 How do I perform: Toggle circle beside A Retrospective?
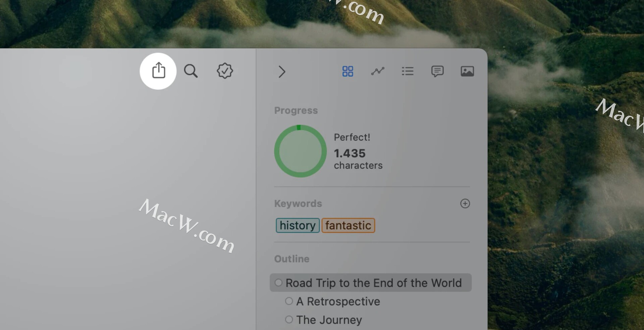tap(289, 301)
